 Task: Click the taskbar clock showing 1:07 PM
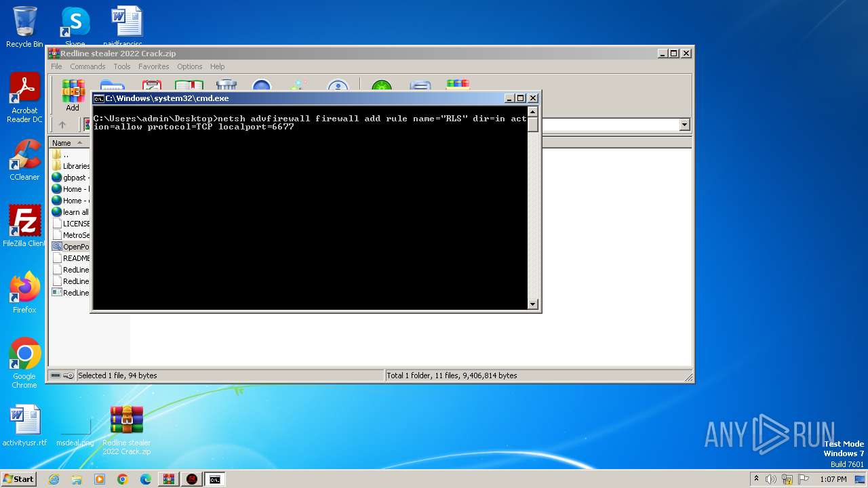coord(833,479)
